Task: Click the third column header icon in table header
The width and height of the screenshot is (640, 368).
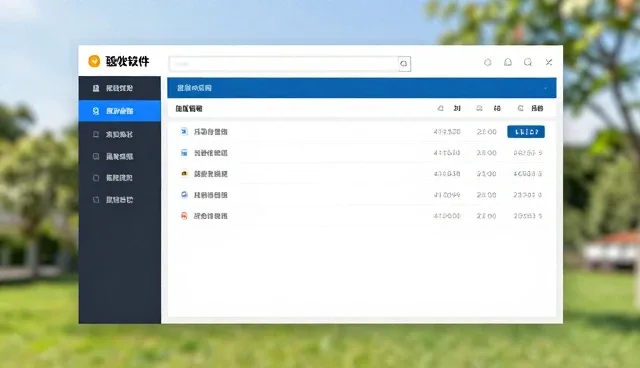Action: click(x=520, y=109)
